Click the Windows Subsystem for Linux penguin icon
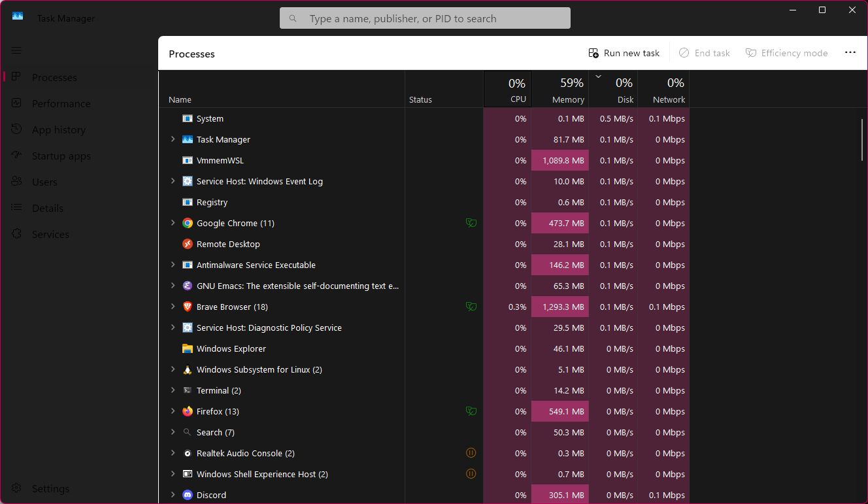Screen dimensions: 868x504 pos(188,369)
